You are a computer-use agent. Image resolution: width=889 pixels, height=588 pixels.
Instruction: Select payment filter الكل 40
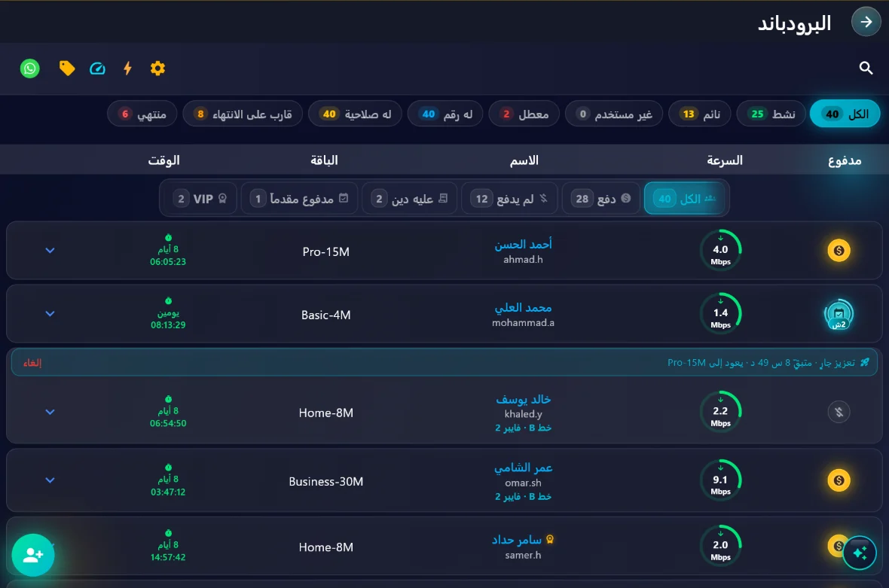tap(684, 198)
